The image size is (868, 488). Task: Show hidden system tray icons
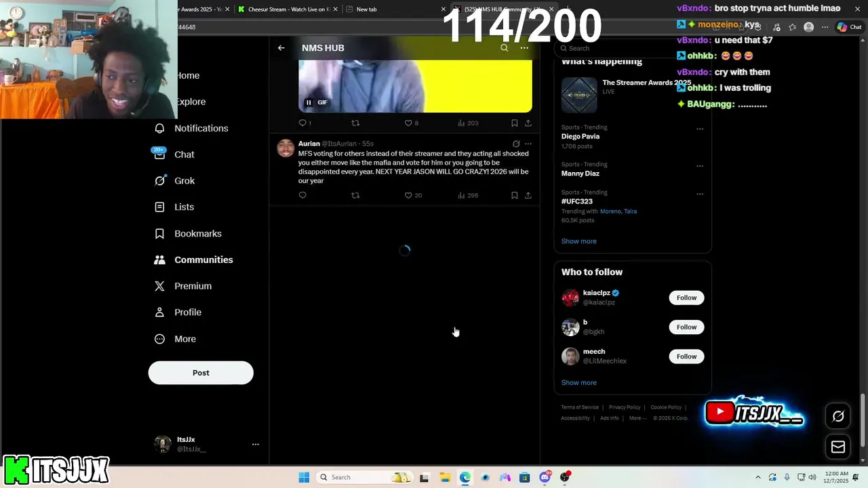coord(758,477)
